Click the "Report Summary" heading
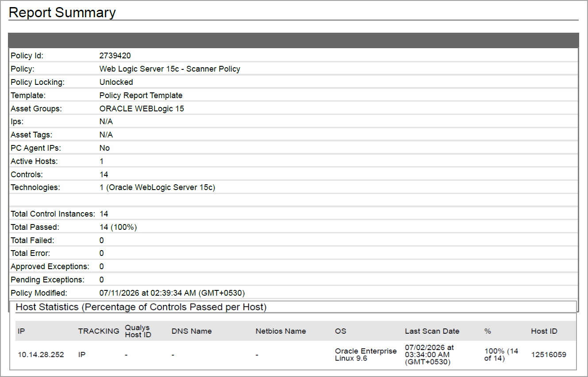This screenshot has width=588, height=377. point(62,12)
